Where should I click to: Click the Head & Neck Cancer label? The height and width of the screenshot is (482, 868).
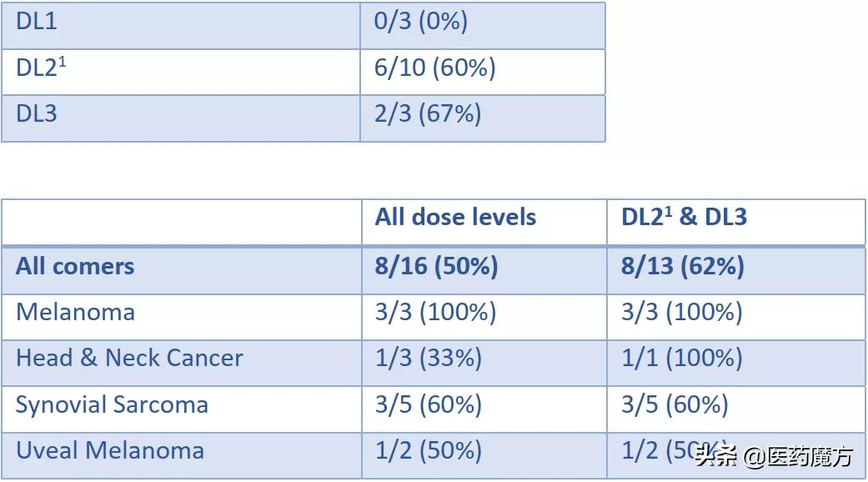pos(129,359)
